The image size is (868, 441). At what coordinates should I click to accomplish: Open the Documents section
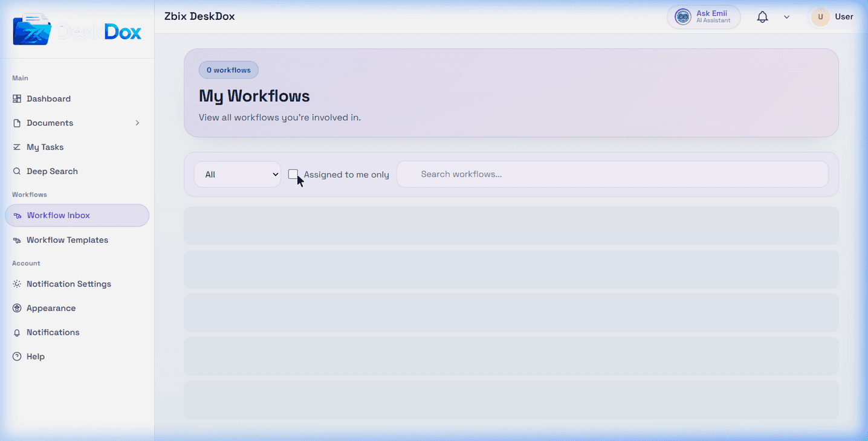coord(77,123)
